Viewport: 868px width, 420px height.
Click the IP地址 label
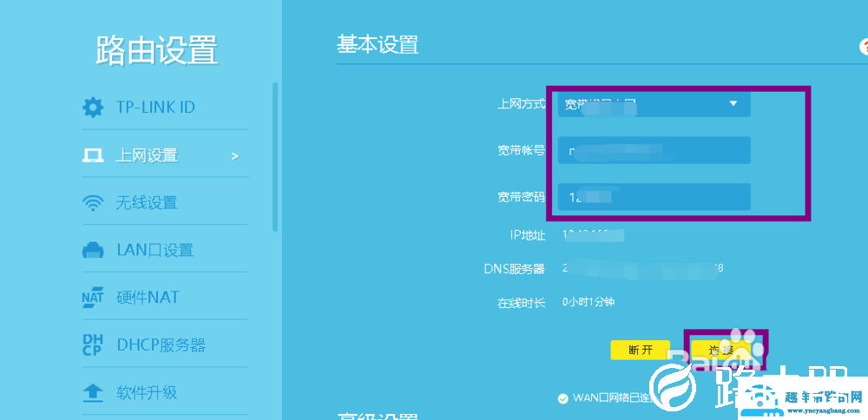coord(528,235)
